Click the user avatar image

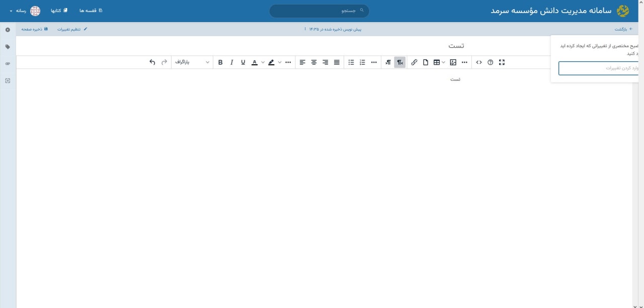coord(35,11)
